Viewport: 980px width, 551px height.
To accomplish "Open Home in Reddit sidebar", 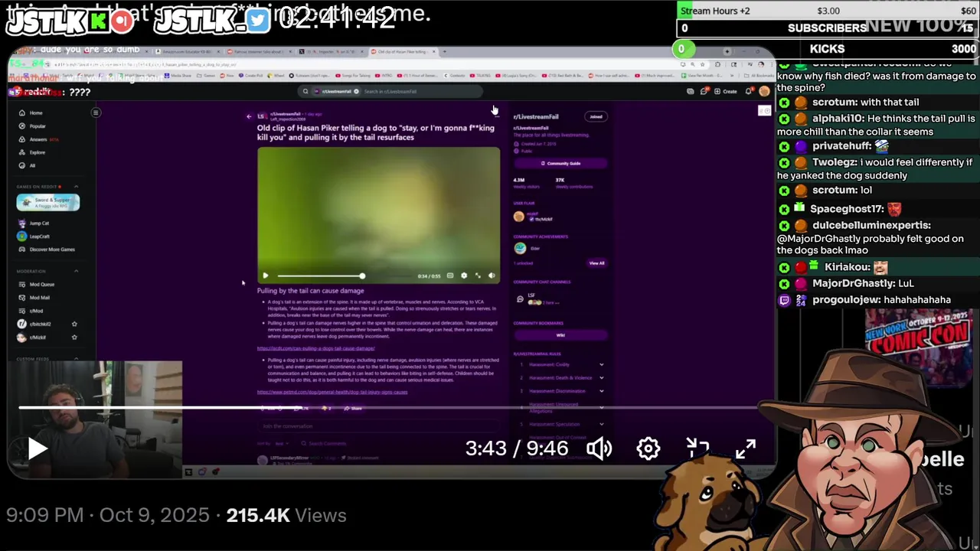I will click(31, 113).
